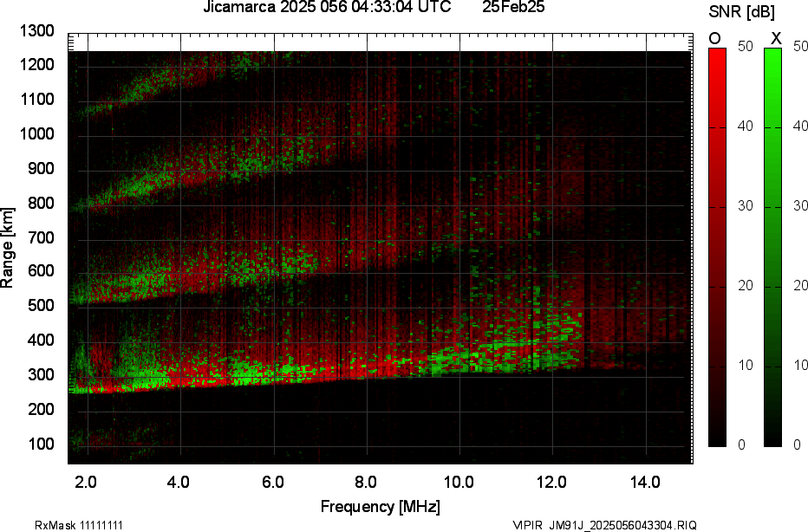Click the 200 range axis label

[x=40, y=410]
